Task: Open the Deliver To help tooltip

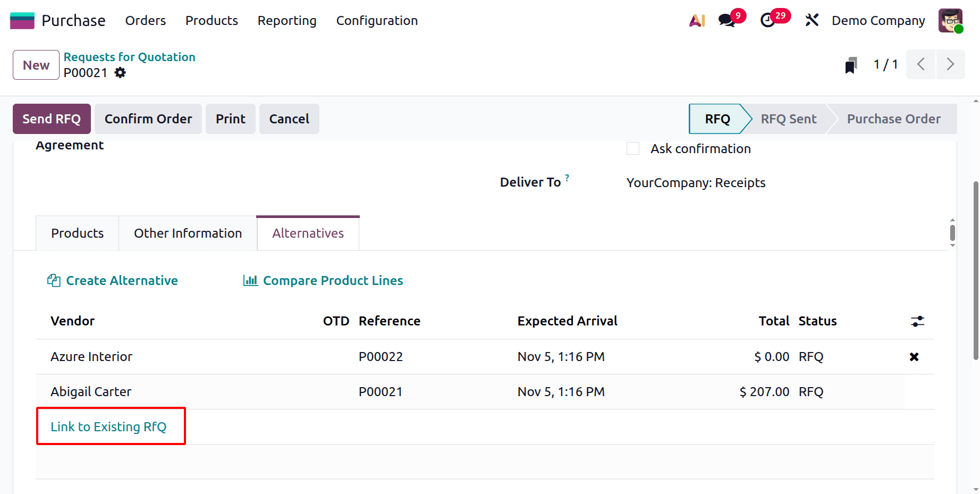Action: click(x=567, y=178)
